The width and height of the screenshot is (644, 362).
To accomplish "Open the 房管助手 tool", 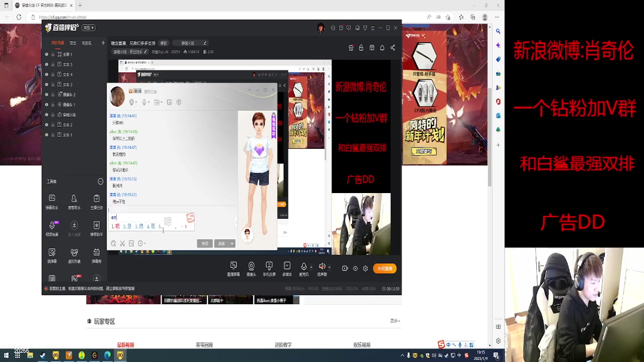I will (x=74, y=201).
